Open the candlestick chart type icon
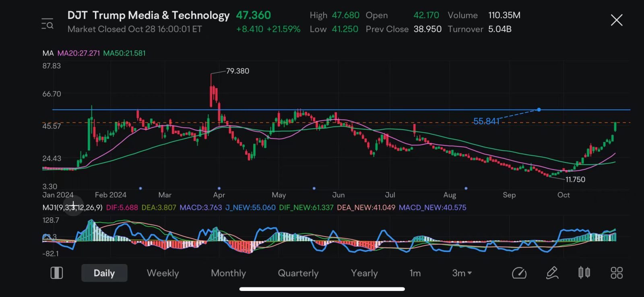 (584, 273)
